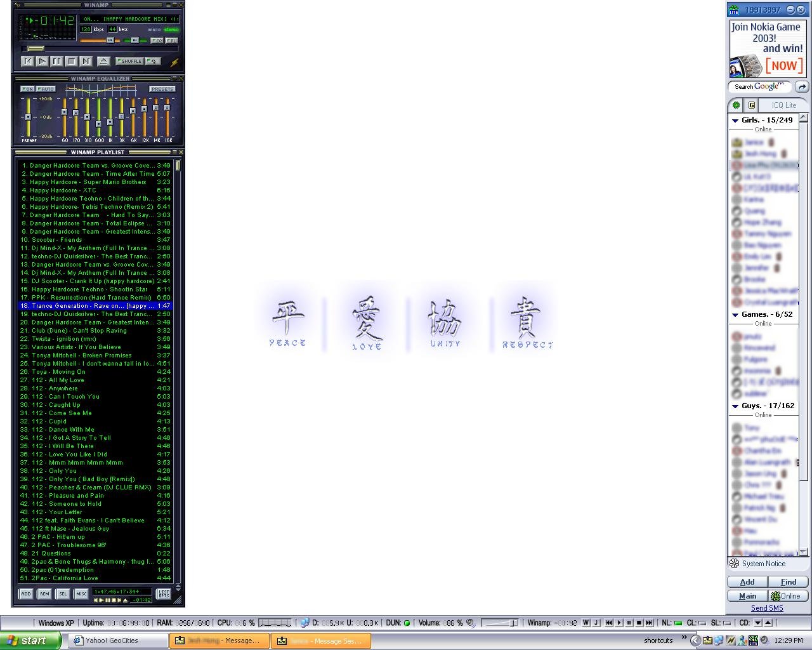
Task: Toggle the PL playlist window button
Action: 171,41
